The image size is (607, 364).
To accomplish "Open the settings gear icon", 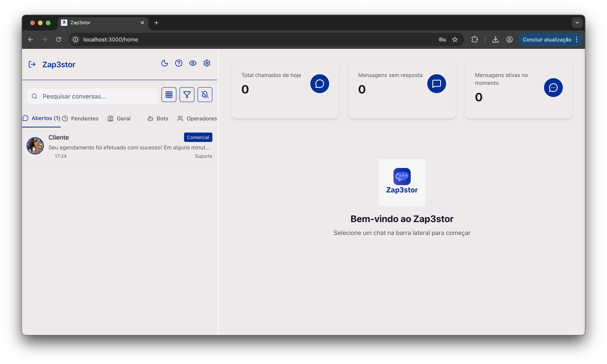I will [x=207, y=63].
